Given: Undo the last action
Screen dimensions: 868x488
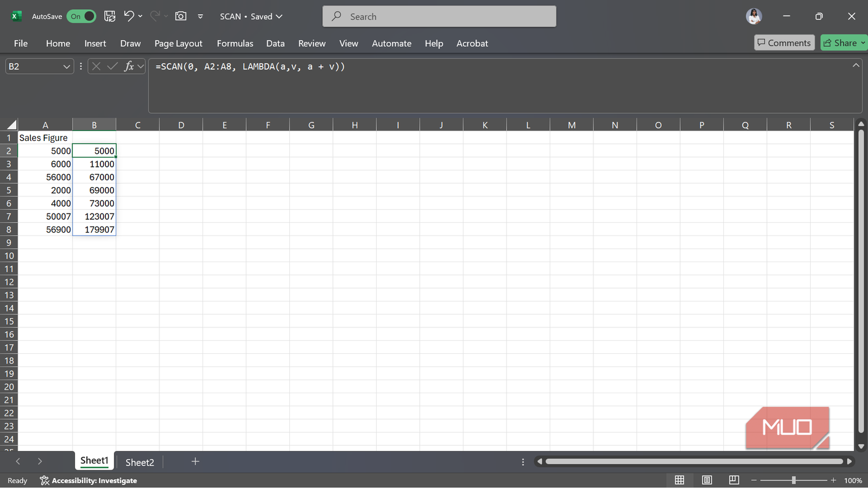Looking at the screenshot, I should coord(129,17).
